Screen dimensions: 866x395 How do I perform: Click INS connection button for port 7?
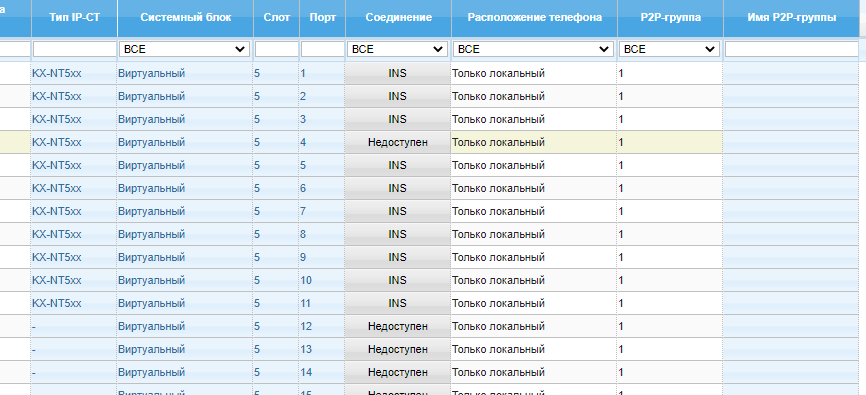pyautogui.click(x=398, y=212)
